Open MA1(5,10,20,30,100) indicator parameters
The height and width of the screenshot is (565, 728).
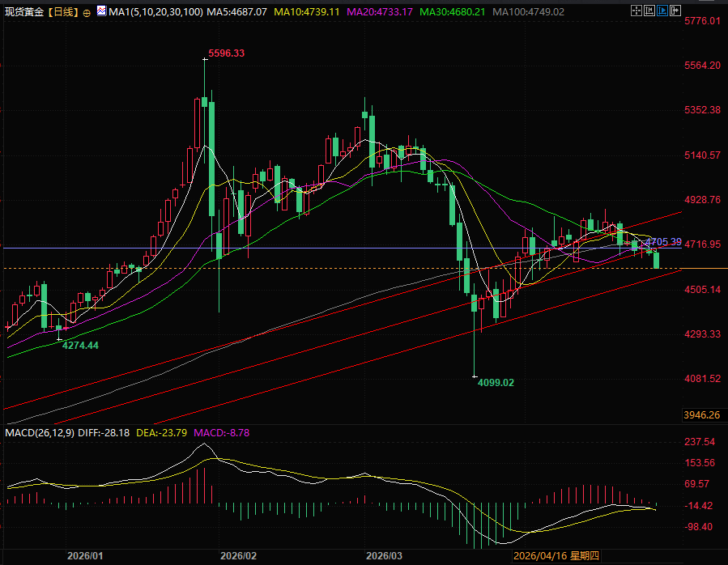[x=155, y=12]
